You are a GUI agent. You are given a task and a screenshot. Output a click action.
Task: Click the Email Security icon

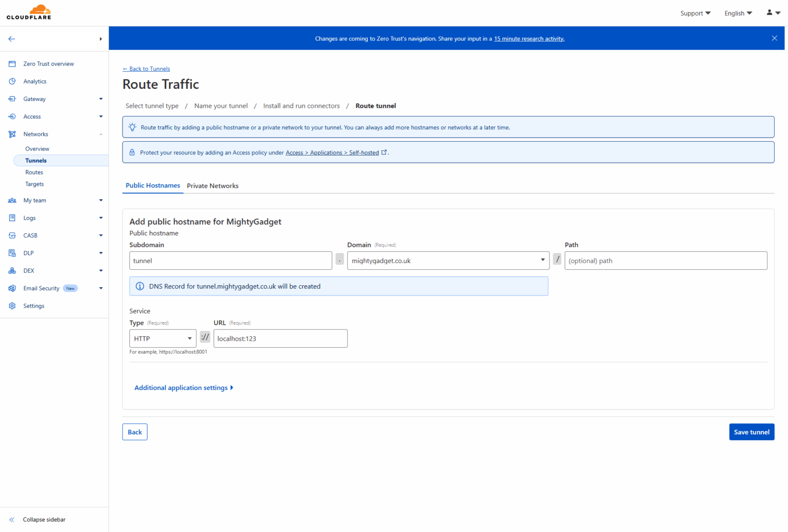click(x=12, y=288)
